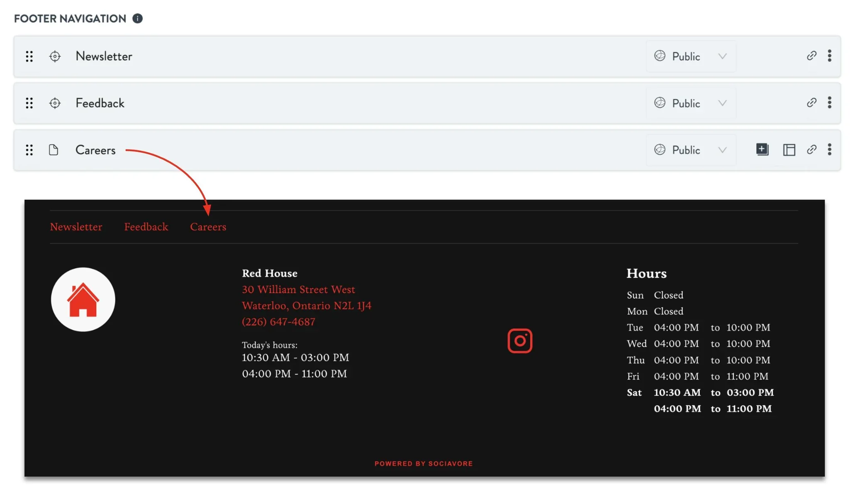Click the Red House name heading

[270, 273]
